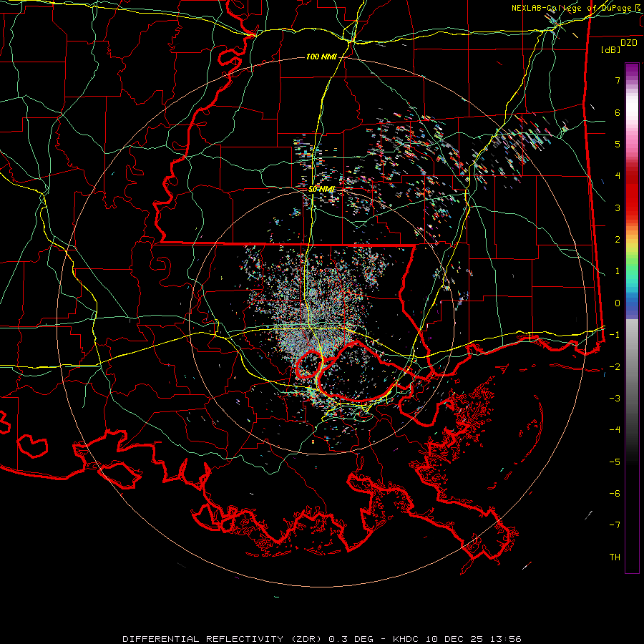Click the DIFFERENTIAL REFLECTIVITY caption text
The image size is (644, 644).
click(203, 639)
